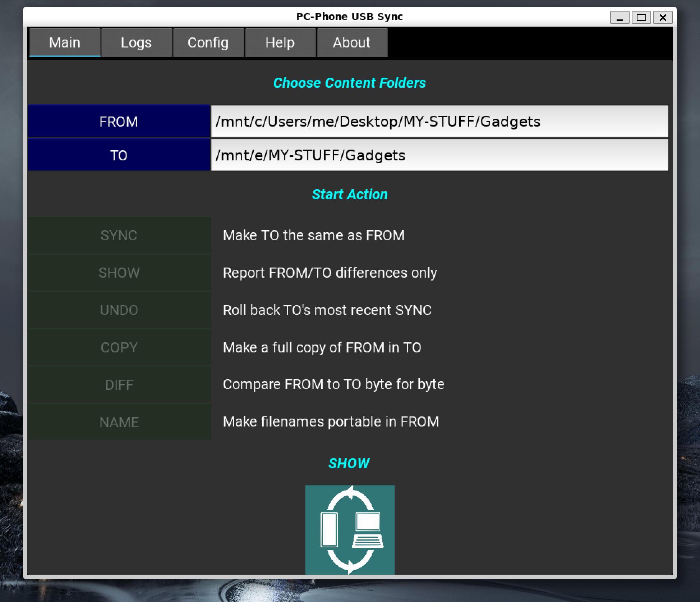Open the Logs tab
Image resolution: width=700 pixels, height=602 pixels.
point(136,42)
